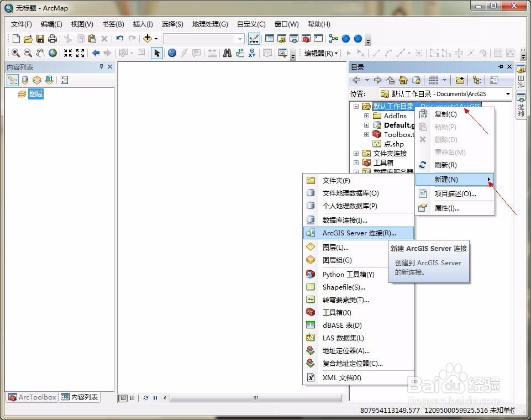
Task: Open the Location path dropdown in Catalog
Action: [508, 94]
